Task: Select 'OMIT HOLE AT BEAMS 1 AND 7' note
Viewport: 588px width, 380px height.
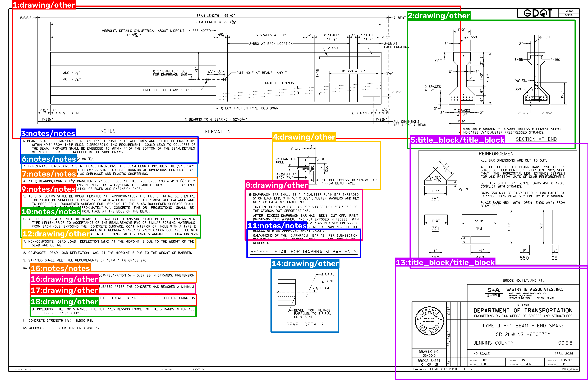Action: point(261,73)
